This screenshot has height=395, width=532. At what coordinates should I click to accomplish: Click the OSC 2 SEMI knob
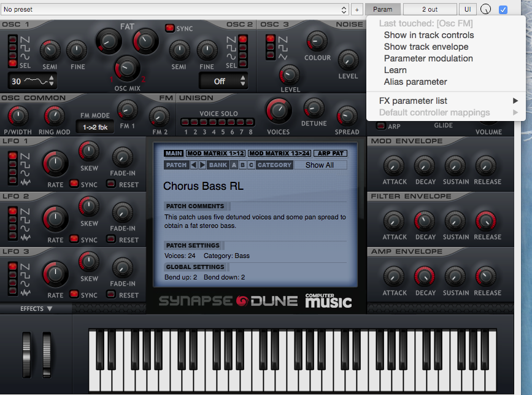tap(179, 50)
